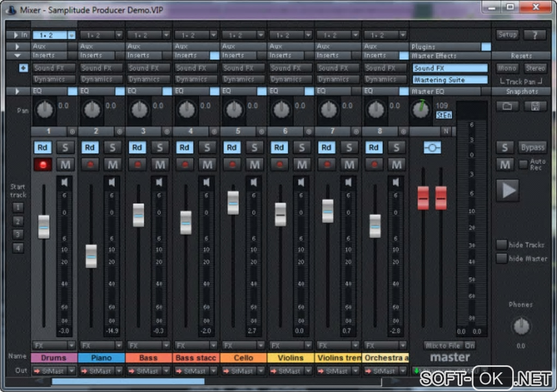Open FX dropdown on Drums channel
The image size is (557, 392).
72,345
